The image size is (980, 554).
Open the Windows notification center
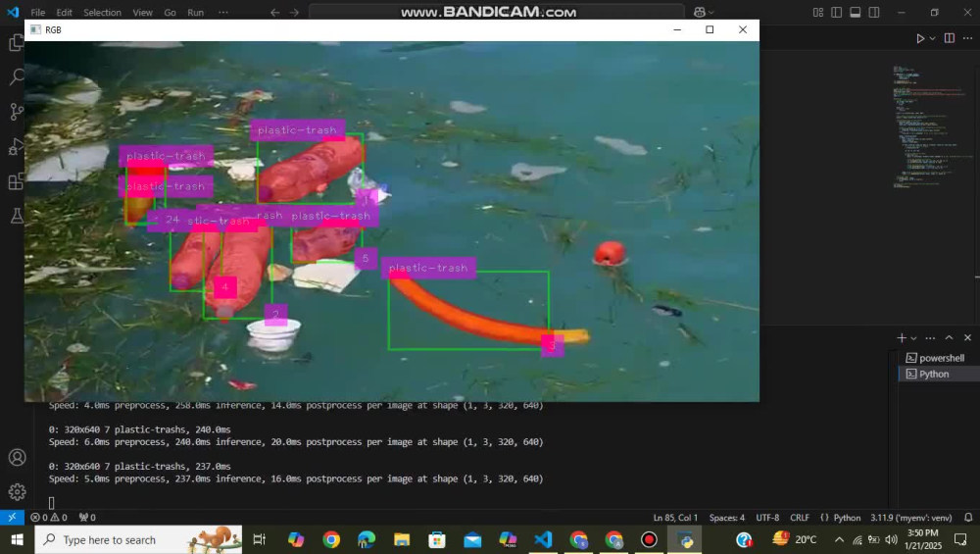click(x=960, y=539)
